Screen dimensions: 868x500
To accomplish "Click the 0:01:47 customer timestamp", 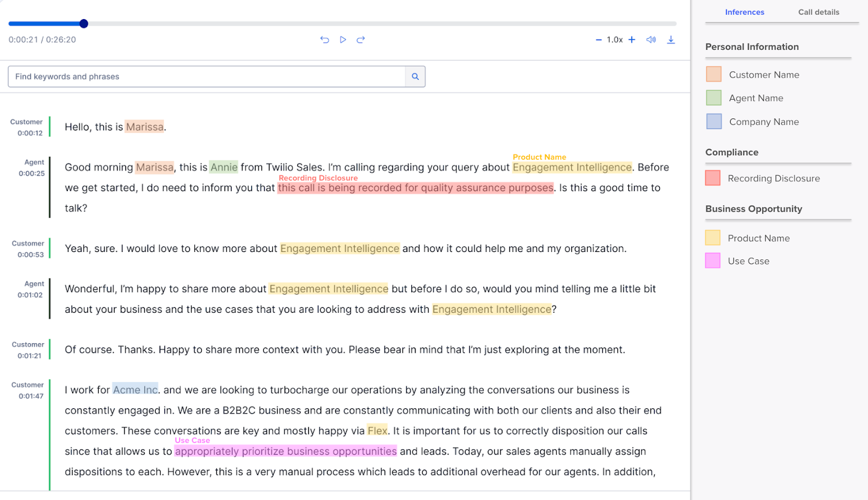I will click(x=31, y=396).
